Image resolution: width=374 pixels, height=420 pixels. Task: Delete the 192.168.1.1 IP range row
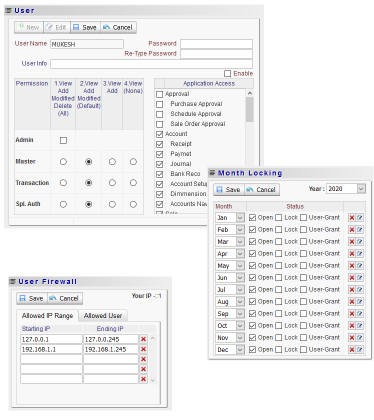click(x=144, y=349)
